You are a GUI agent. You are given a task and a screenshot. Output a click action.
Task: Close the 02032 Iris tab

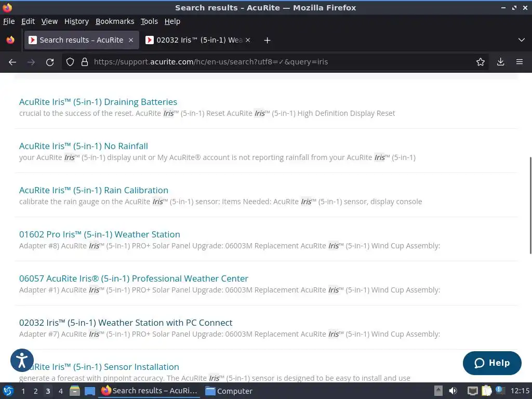click(x=248, y=41)
